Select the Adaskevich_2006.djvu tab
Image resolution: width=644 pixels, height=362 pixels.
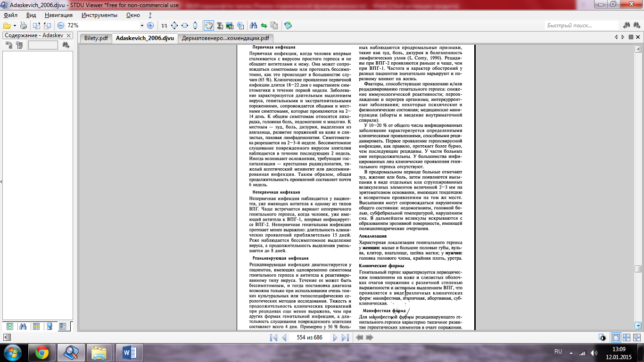click(145, 38)
